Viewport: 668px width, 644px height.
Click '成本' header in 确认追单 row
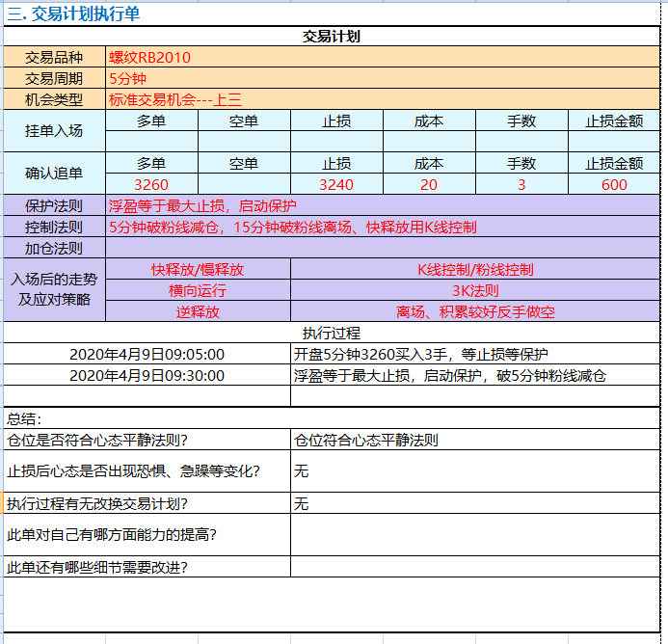point(429,163)
